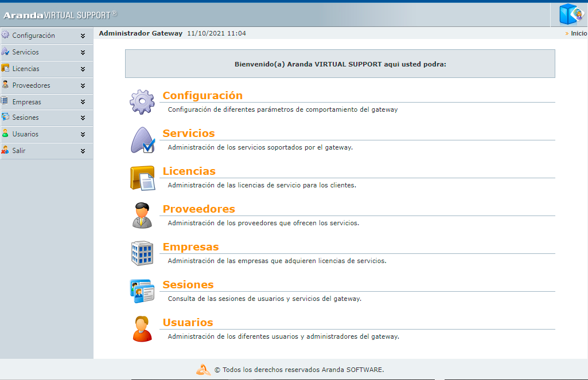Click 'Configuración de diferentes parámetros' description text
588x380 pixels.
[283, 109]
